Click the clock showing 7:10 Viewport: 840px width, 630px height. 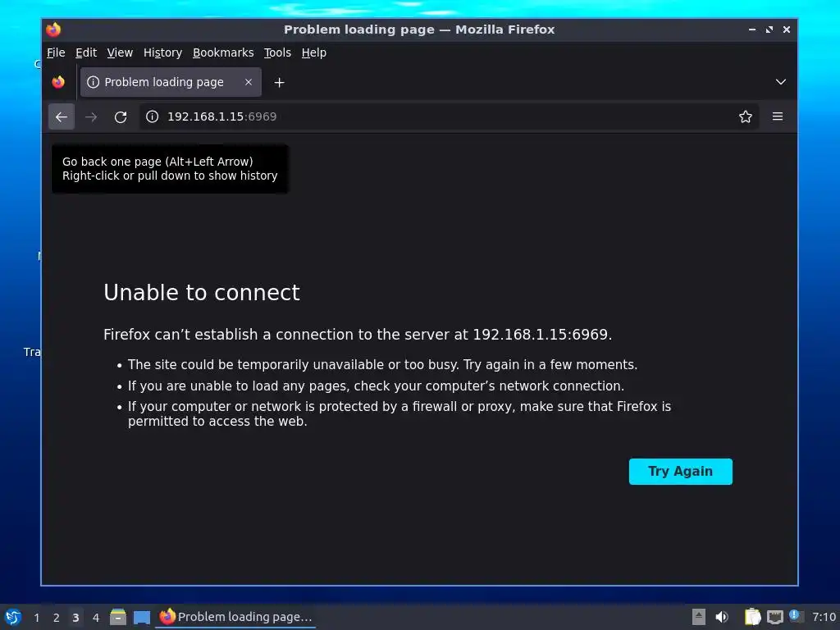click(x=824, y=617)
